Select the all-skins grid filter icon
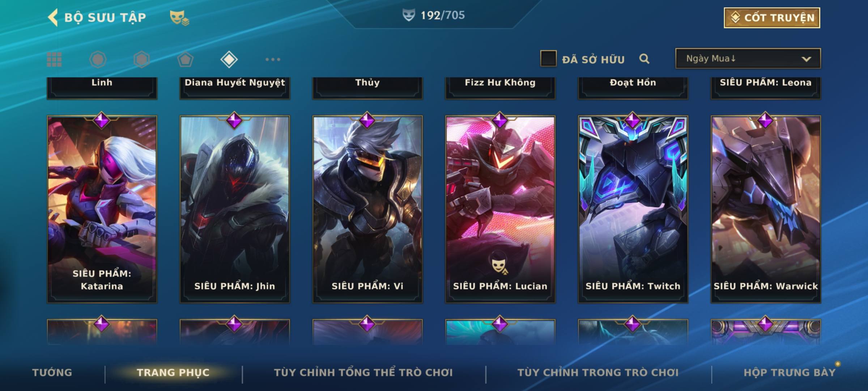The image size is (868, 391). point(54,59)
